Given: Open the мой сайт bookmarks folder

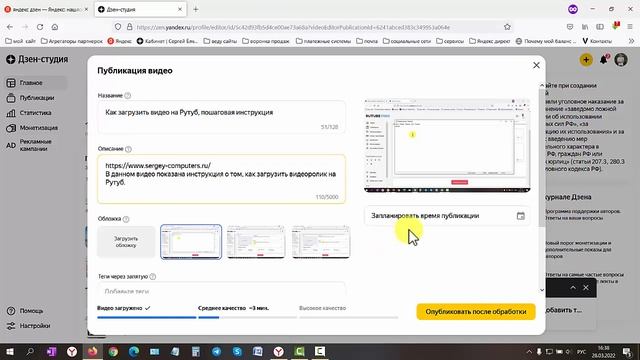Looking at the screenshot, I should (20, 41).
